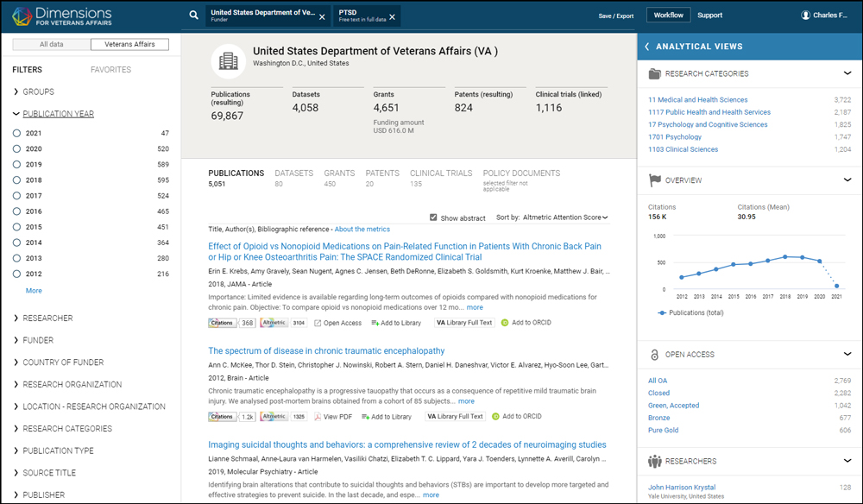Open the Sort by Altmetric Attention Score dropdown
Image resolution: width=863 pixels, height=504 pixels.
(x=565, y=217)
